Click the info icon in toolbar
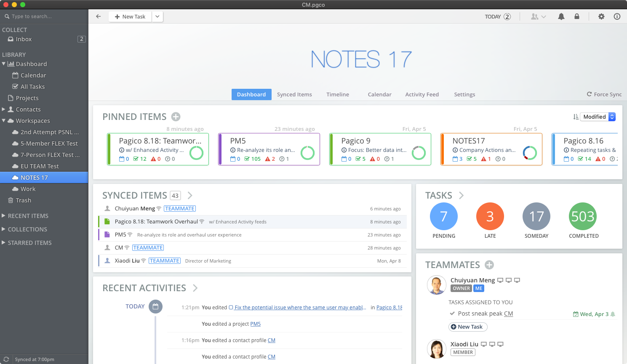 click(617, 16)
